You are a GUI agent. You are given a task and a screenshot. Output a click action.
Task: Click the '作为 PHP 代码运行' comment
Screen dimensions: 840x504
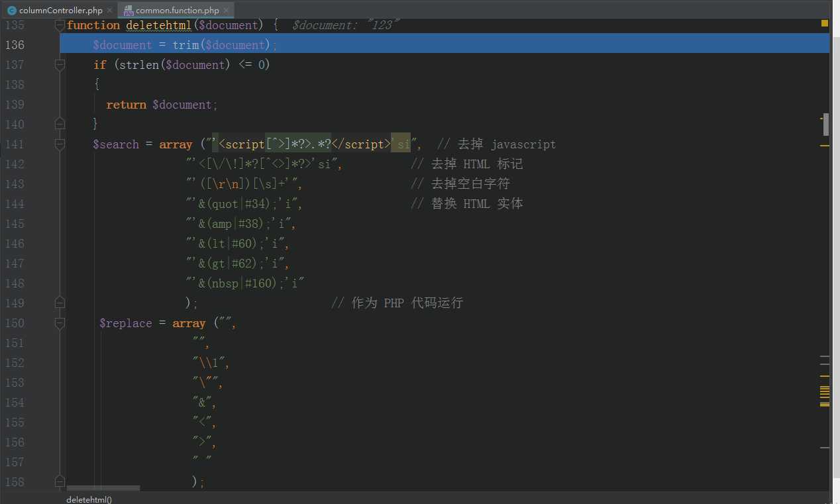click(397, 303)
